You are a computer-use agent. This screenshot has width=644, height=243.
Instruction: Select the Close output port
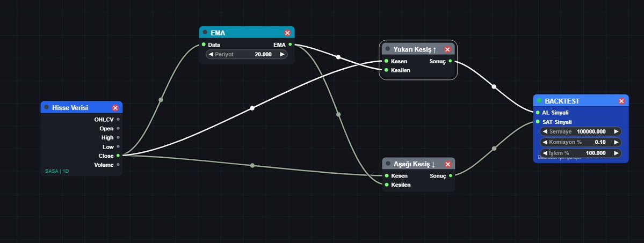(x=118, y=156)
